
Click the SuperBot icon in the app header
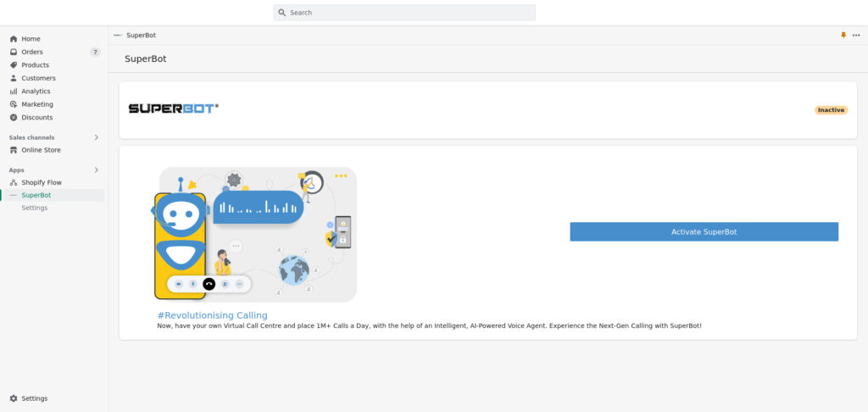click(x=117, y=35)
